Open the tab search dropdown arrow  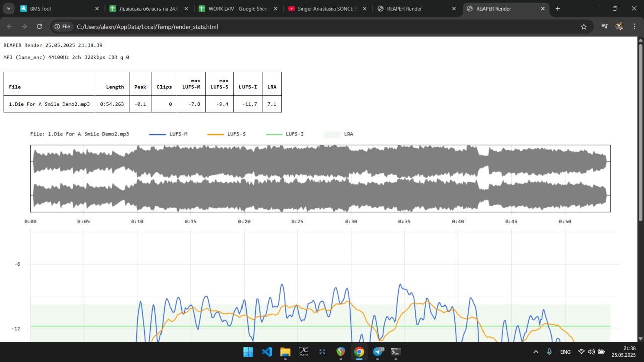[9, 9]
